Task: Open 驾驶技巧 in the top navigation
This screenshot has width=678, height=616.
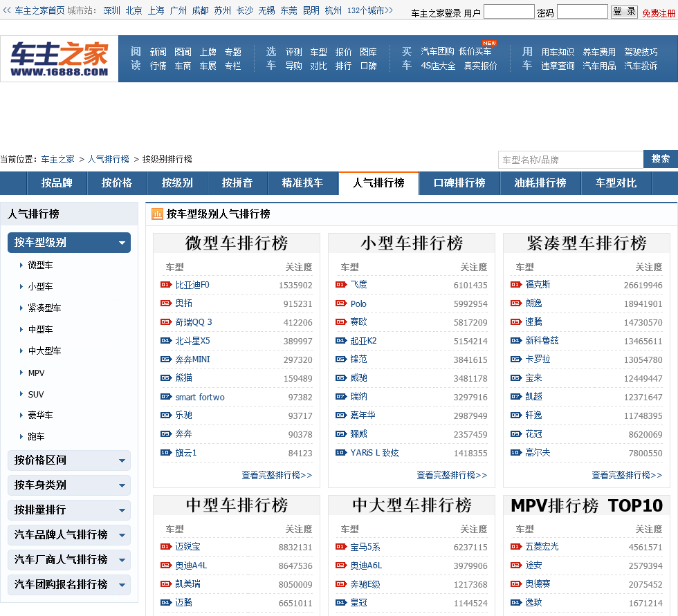Action: click(641, 52)
